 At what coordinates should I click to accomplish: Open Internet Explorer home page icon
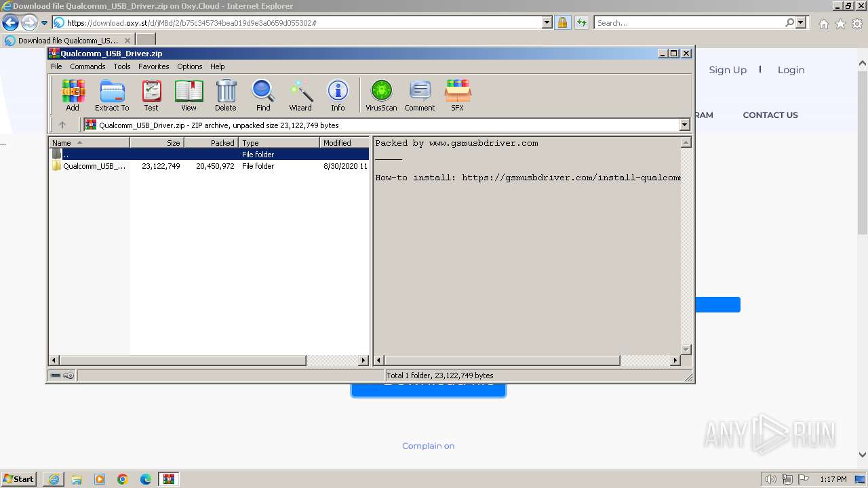(823, 24)
